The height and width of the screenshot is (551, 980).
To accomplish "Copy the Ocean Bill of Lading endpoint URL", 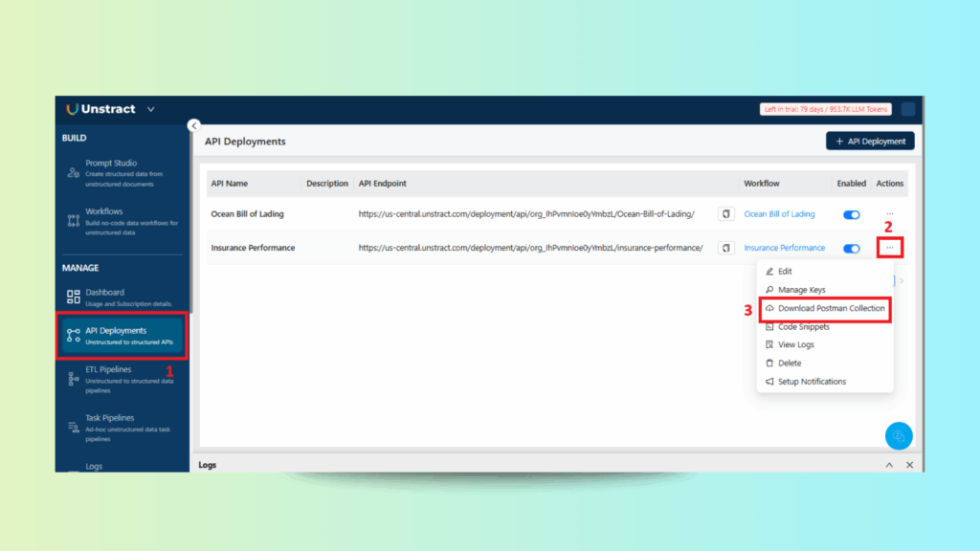I will tap(726, 214).
